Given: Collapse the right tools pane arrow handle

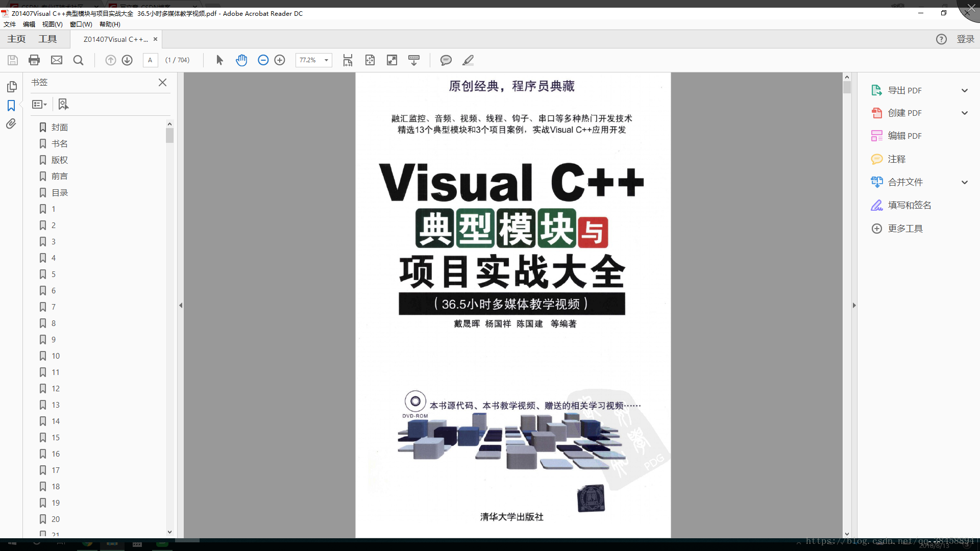Looking at the screenshot, I should pos(854,305).
